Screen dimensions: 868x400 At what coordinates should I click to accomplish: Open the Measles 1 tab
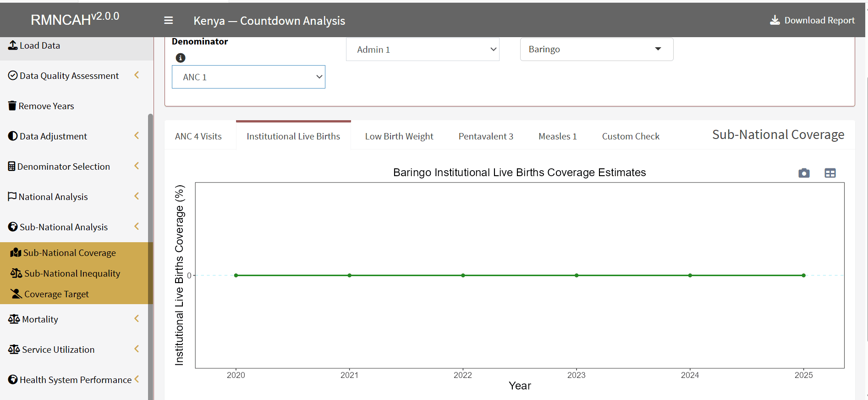pyautogui.click(x=558, y=136)
